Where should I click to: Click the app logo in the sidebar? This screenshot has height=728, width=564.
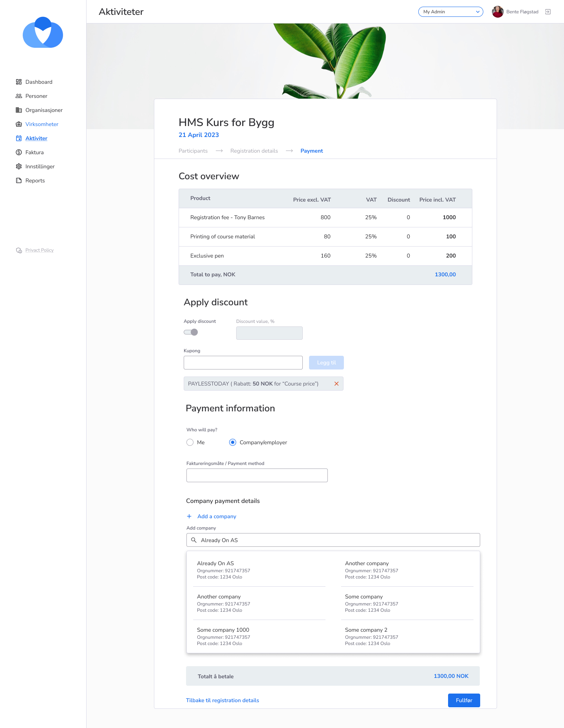[43, 32]
